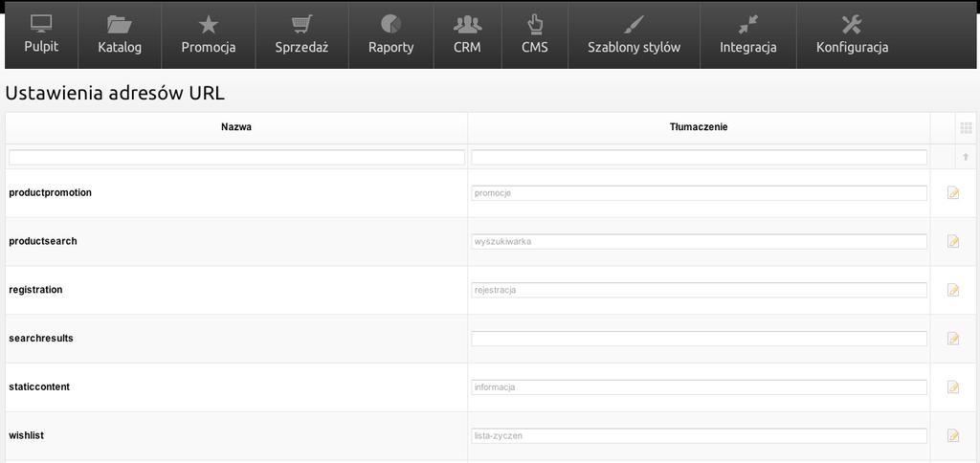Open the Promocja menu

208,35
